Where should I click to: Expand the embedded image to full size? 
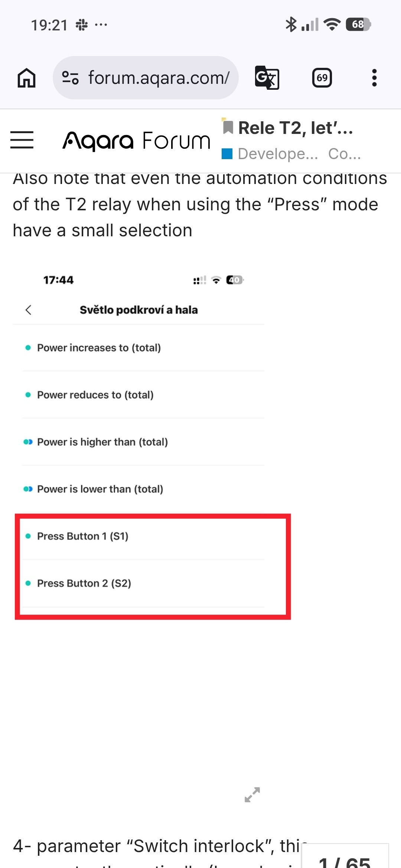coord(252,795)
